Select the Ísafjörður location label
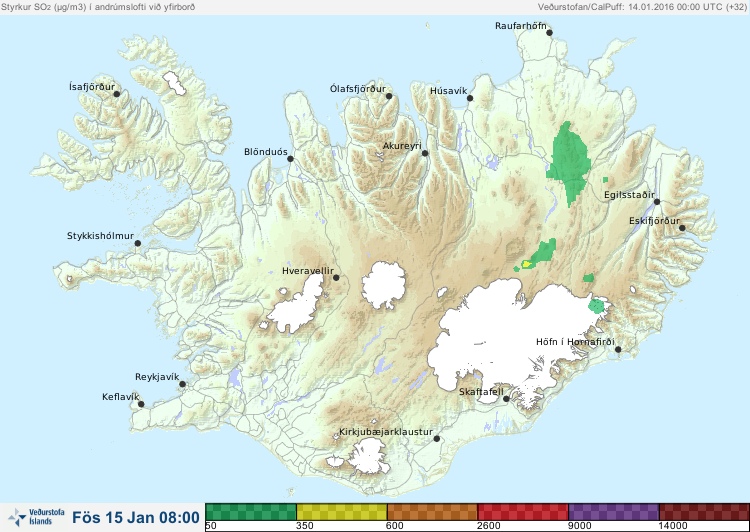 (x=92, y=87)
